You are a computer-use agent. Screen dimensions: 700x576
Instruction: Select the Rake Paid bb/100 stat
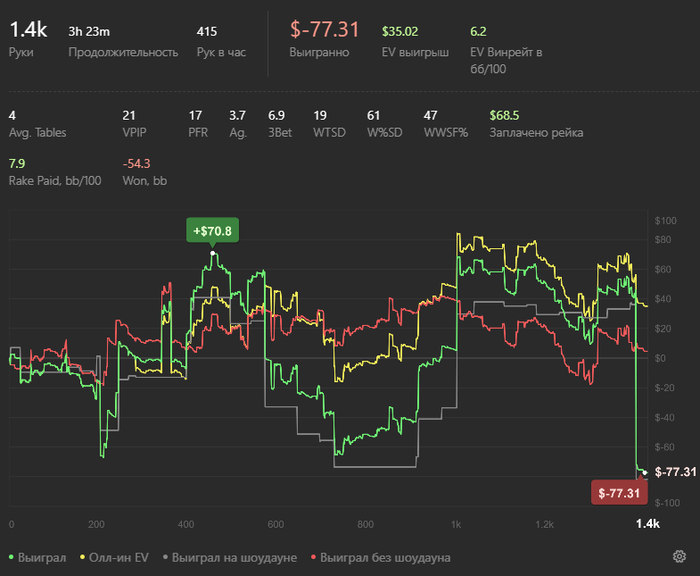(16, 163)
